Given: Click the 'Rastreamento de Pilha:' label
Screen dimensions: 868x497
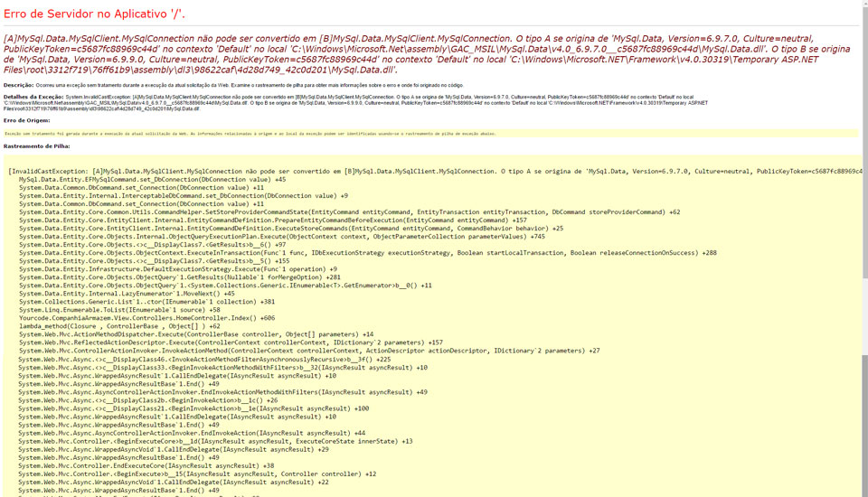Looking at the screenshot, I should (36, 146).
